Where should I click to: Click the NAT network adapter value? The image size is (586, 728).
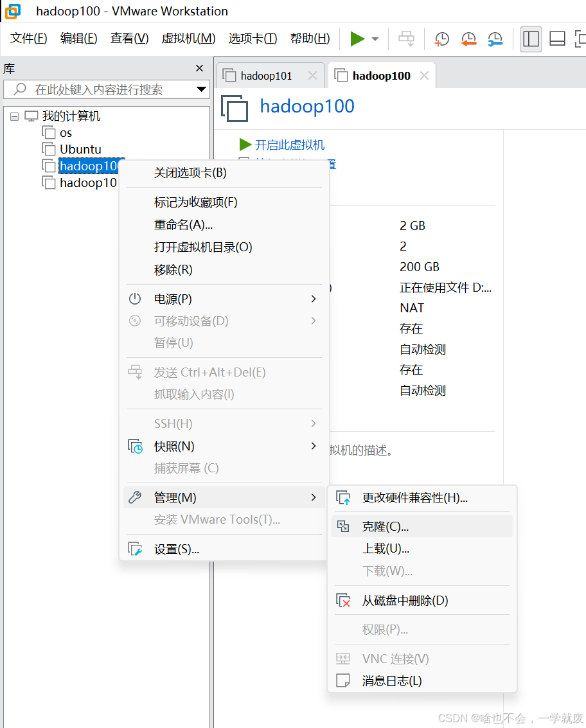[x=411, y=308]
